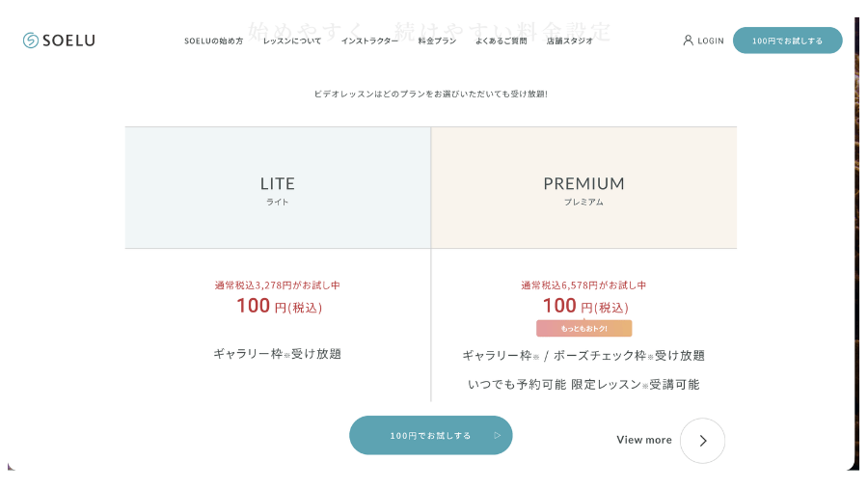This screenshot has height=488, width=868.
Task: Navigate to よくあるご質問
Action: point(501,41)
